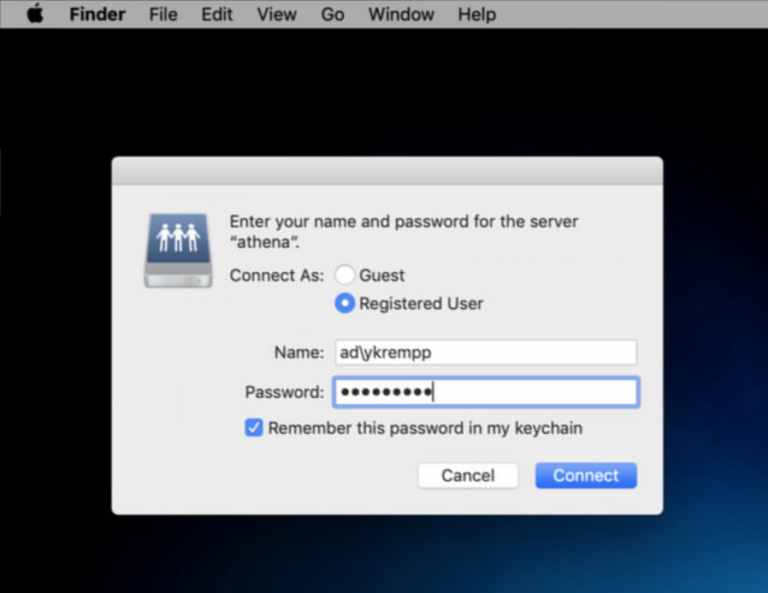Click Connect to log into athena
The height and width of the screenshot is (593, 768).
[585, 475]
